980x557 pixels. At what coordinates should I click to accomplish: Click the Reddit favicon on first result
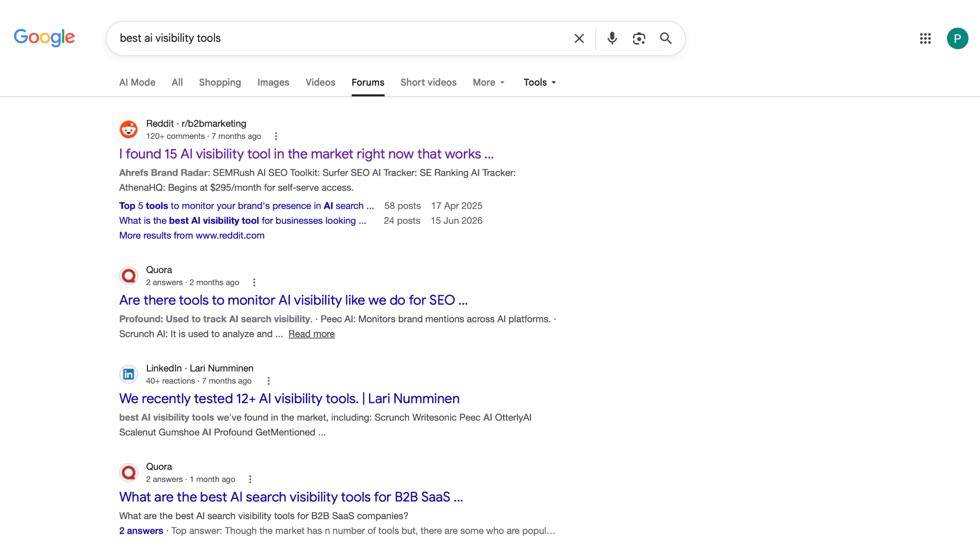(x=129, y=129)
